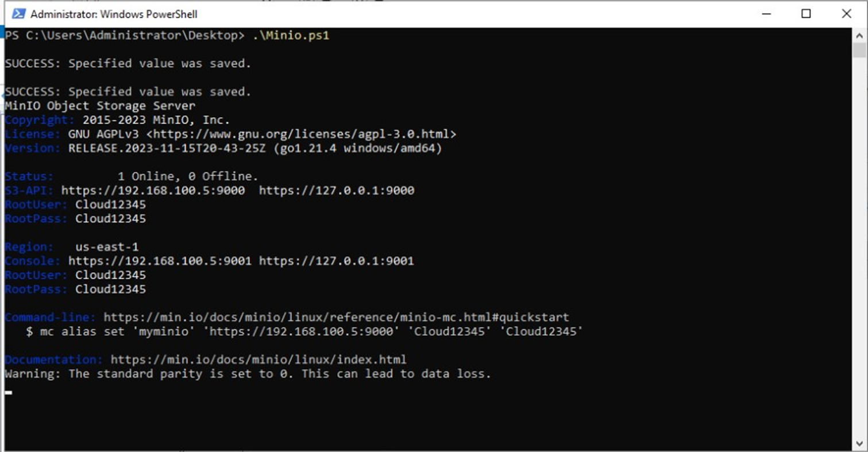This screenshot has width=868, height=452.
Task: Click the minio-mc quickstart Command-line URL
Action: tap(337, 318)
